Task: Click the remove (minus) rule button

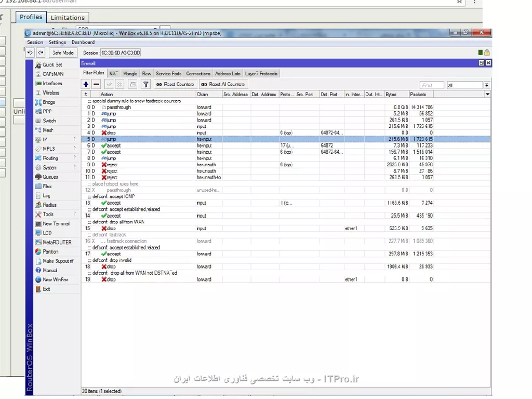Action: pyautogui.click(x=96, y=85)
